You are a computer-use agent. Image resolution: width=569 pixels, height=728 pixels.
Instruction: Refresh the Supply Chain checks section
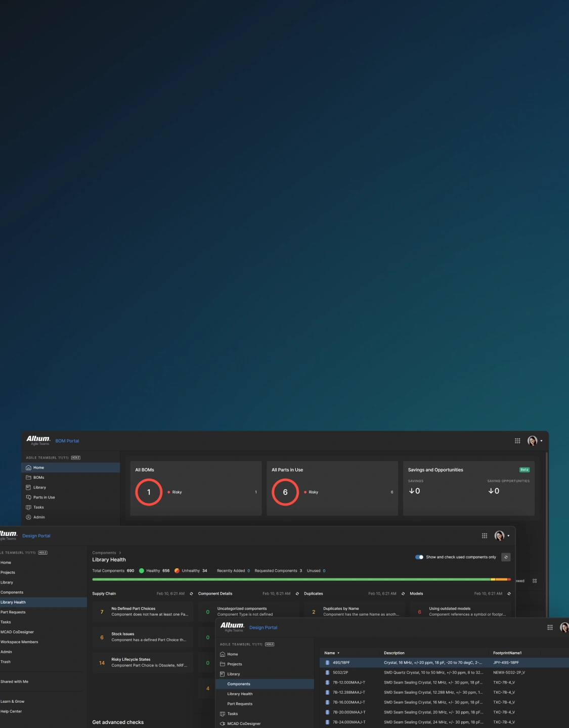pyautogui.click(x=191, y=594)
